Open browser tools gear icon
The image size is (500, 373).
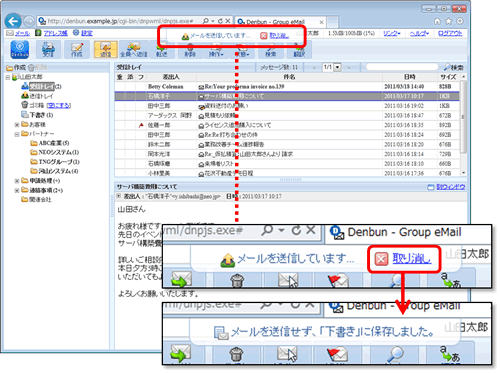460,21
